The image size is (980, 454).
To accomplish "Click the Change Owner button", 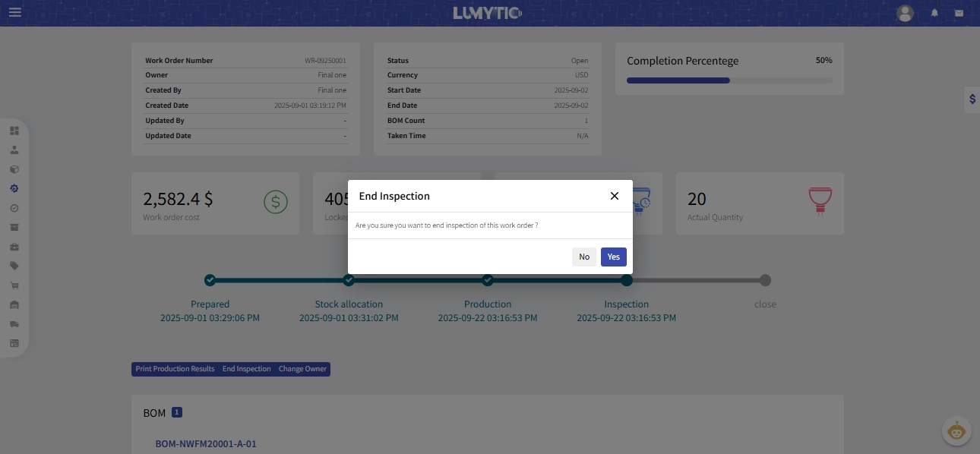I will point(302,369).
